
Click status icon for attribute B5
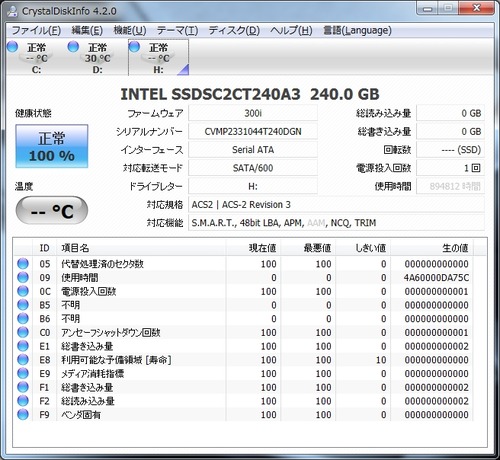click(23, 305)
